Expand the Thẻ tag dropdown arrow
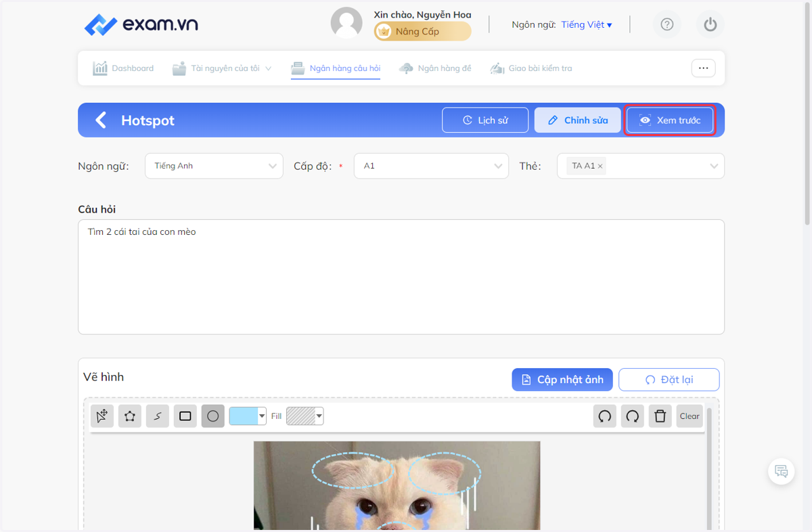The image size is (812, 532). pyautogui.click(x=714, y=167)
